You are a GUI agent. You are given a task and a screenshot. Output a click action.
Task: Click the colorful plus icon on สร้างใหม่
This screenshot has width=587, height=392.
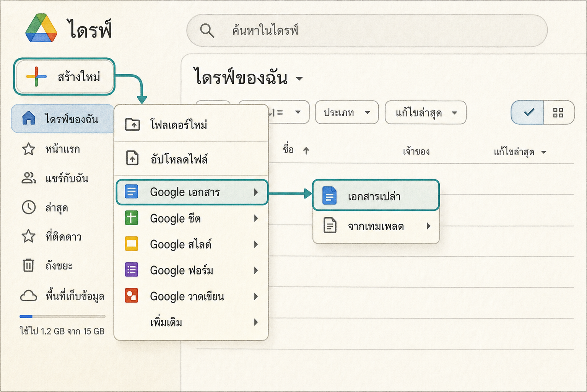(x=36, y=76)
